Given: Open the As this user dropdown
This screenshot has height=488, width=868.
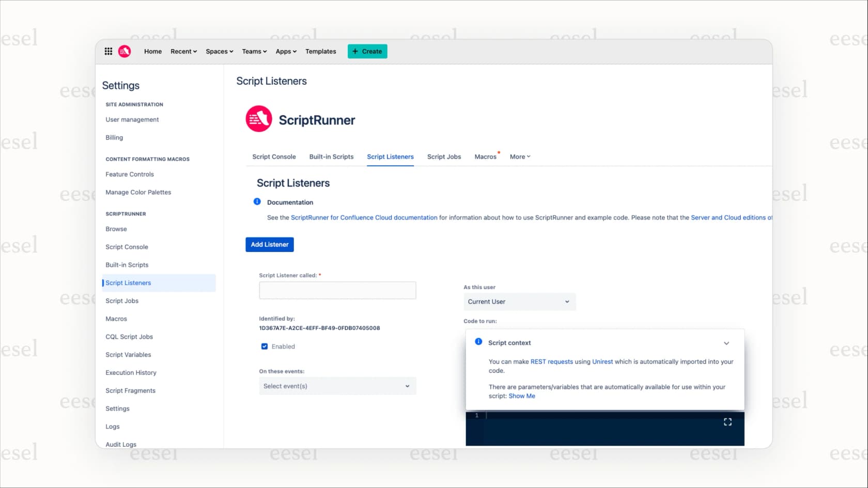Looking at the screenshot, I should click(x=519, y=302).
